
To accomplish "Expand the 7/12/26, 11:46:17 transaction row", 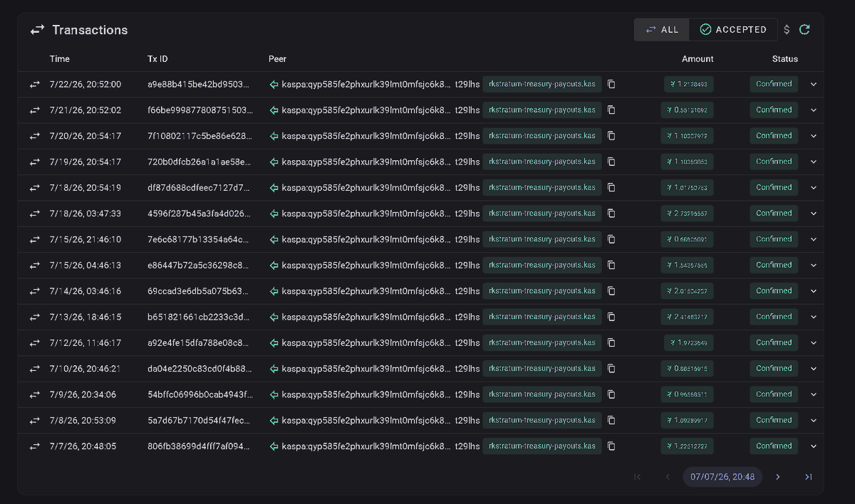I will coord(814,342).
